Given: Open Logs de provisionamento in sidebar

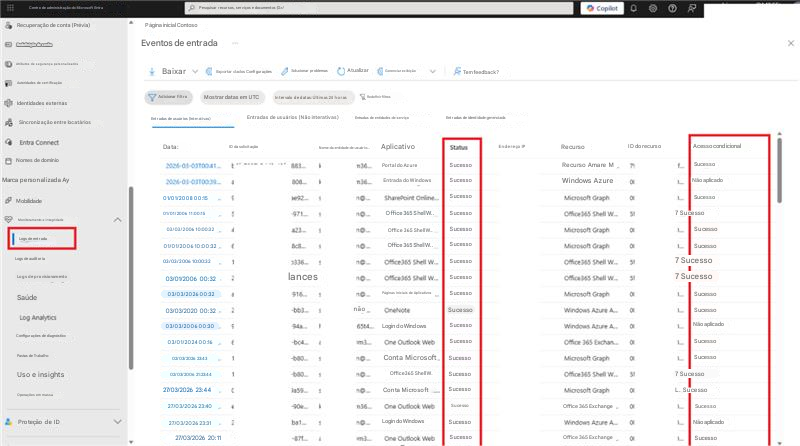Looking at the screenshot, I should (42, 277).
